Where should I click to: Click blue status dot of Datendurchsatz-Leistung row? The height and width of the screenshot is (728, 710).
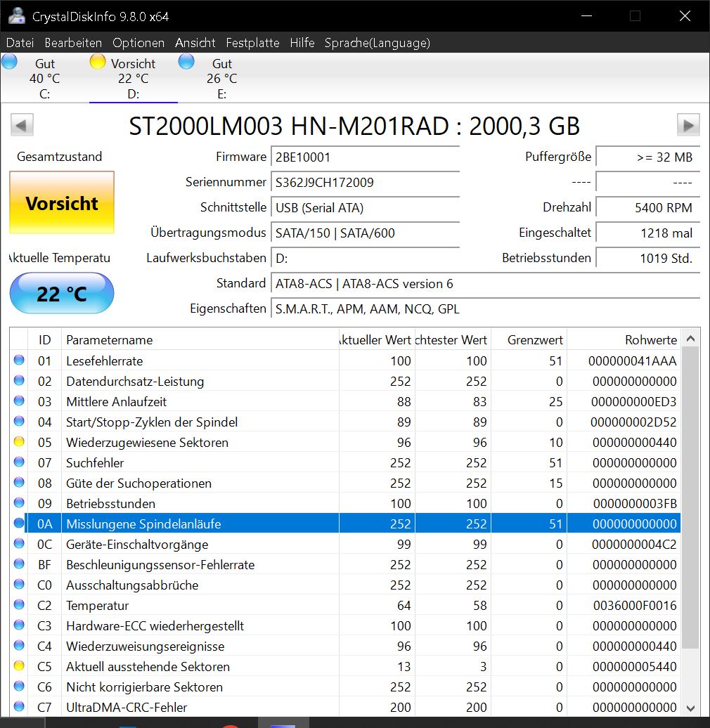pos(19,380)
